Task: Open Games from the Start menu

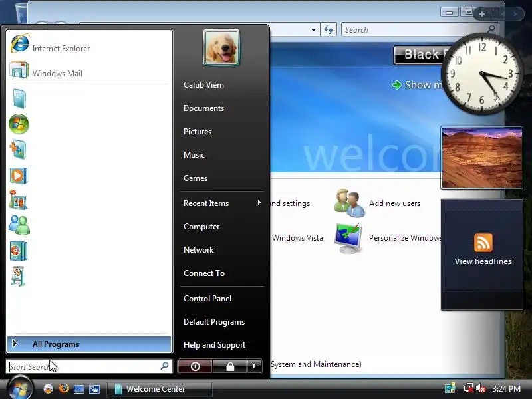Action: (196, 178)
